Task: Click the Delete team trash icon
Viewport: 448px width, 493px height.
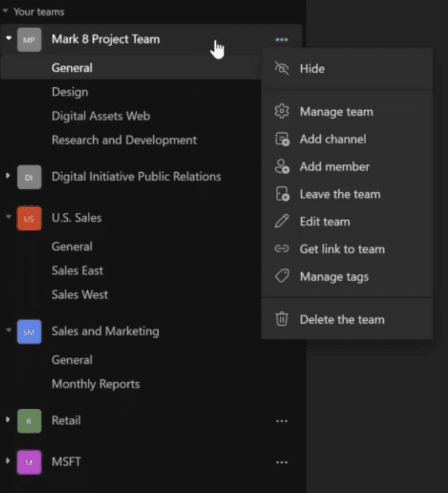Action: [x=282, y=319]
